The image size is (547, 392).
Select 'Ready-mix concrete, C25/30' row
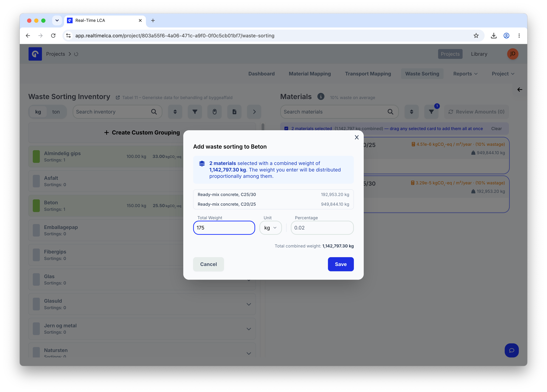tap(273, 194)
